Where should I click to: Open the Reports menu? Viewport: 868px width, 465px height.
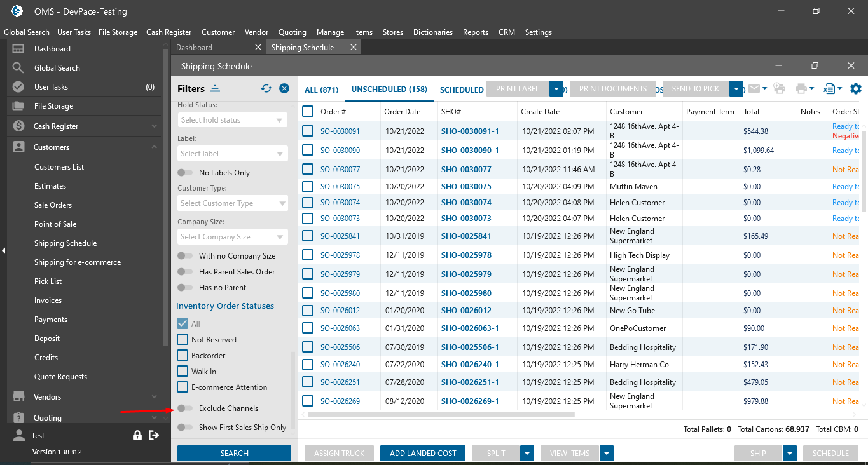pyautogui.click(x=475, y=32)
